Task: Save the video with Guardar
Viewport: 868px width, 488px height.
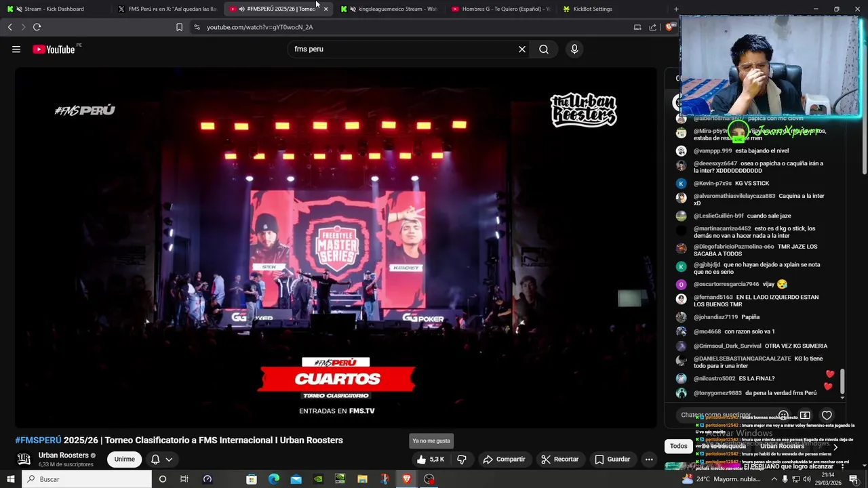Action: [x=612, y=459]
